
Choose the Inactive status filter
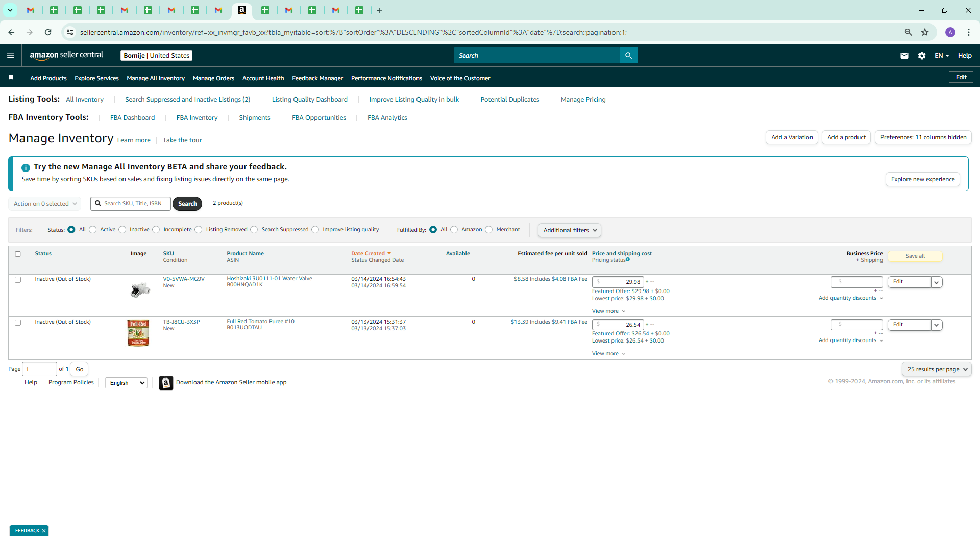(122, 230)
